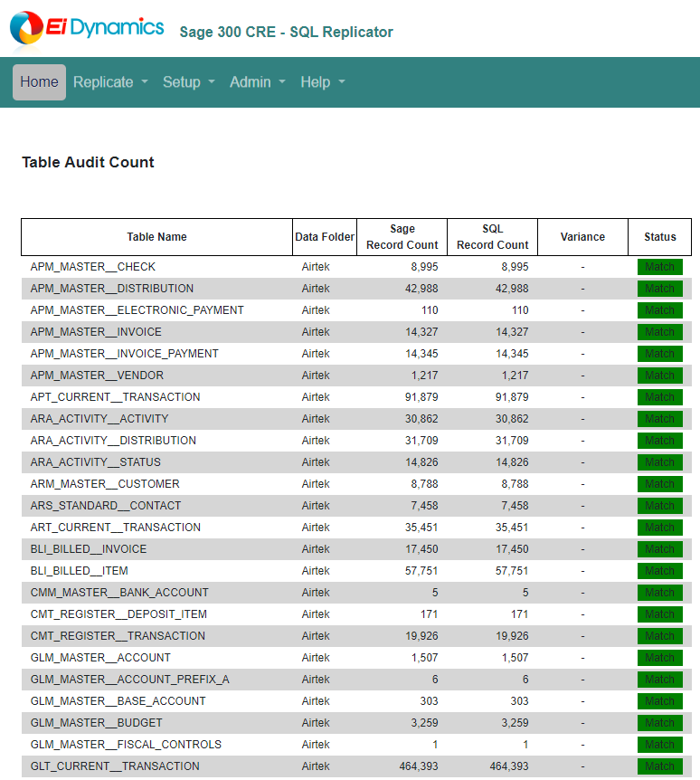Click Match status for APM_MASTER__VENDOR row
Viewport: 700px width, 780px height.
coord(659,376)
